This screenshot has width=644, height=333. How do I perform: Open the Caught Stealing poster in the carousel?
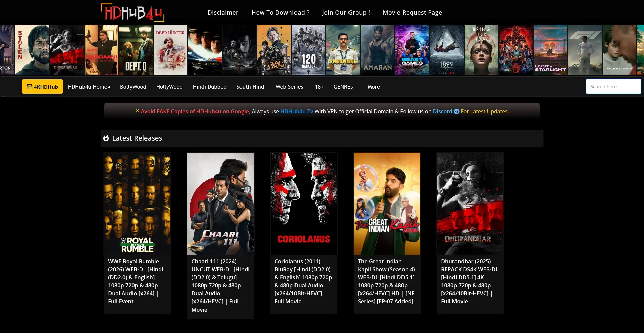pos(274,50)
